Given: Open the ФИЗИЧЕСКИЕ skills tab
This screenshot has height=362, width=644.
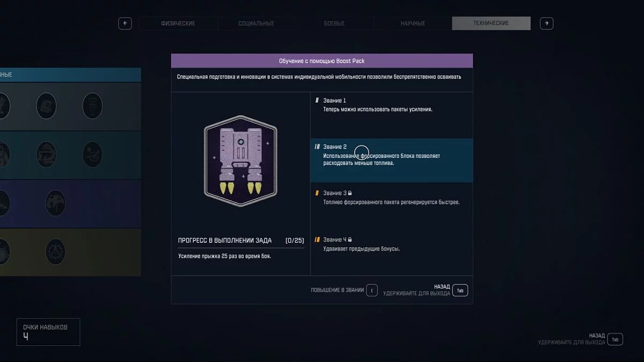Looking at the screenshot, I should (x=178, y=24).
